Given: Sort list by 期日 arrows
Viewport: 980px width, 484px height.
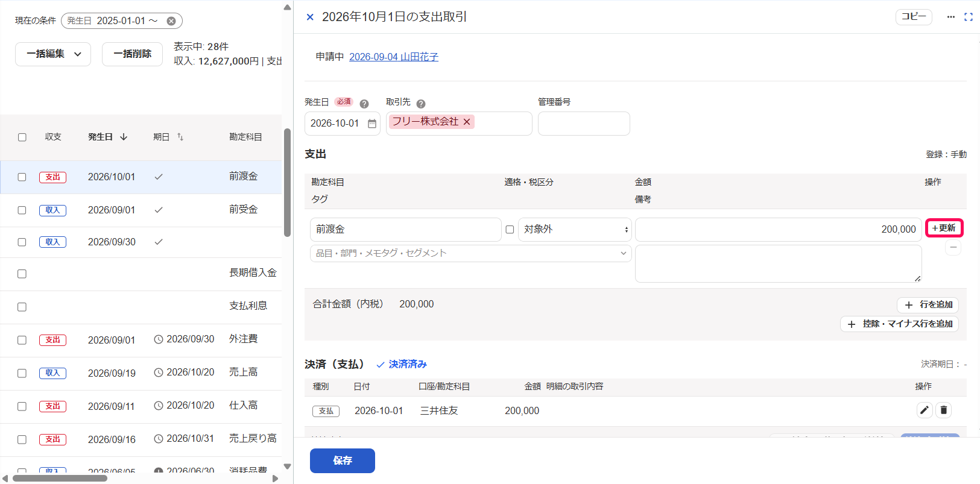Looking at the screenshot, I should (180, 137).
